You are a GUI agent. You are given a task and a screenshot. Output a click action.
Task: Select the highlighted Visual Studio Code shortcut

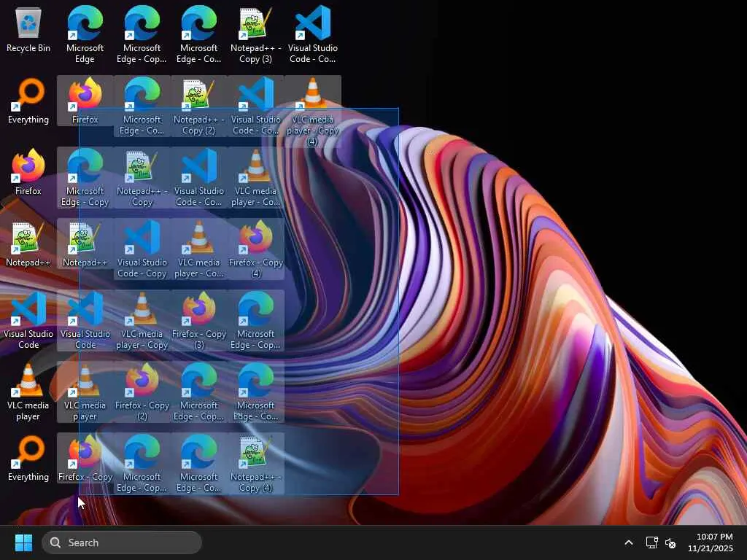click(x=85, y=320)
